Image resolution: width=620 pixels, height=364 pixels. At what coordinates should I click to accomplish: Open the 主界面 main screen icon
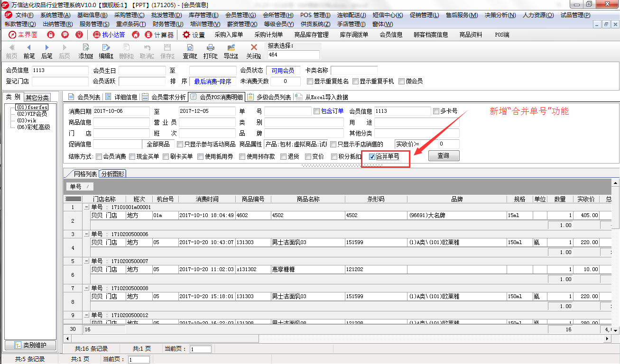[x=23, y=35]
